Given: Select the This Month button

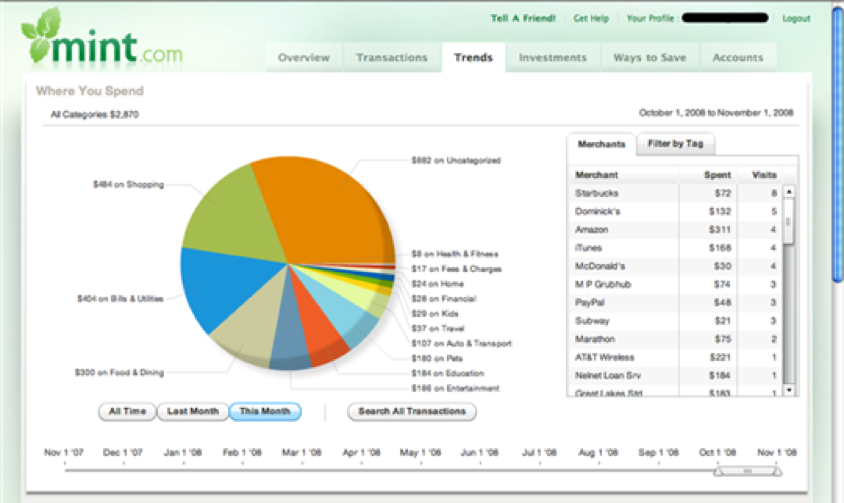Looking at the screenshot, I should point(265,411).
